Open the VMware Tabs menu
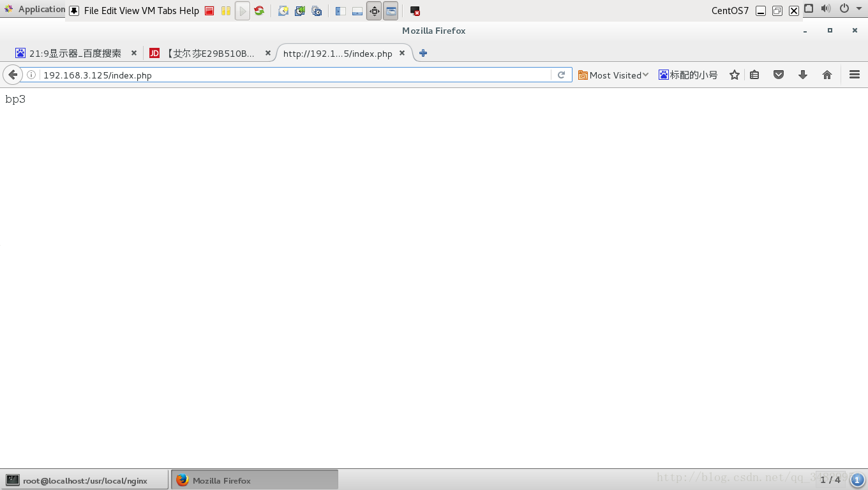 167,11
